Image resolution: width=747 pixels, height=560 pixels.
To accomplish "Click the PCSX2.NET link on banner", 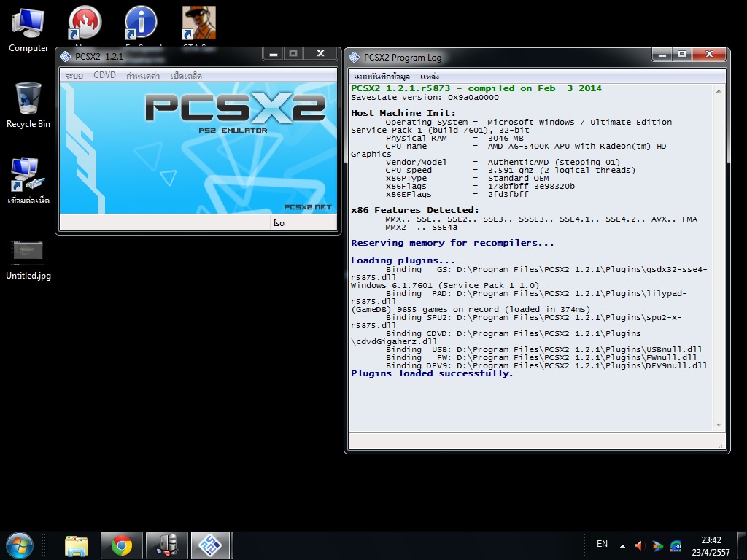I will pyautogui.click(x=307, y=207).
